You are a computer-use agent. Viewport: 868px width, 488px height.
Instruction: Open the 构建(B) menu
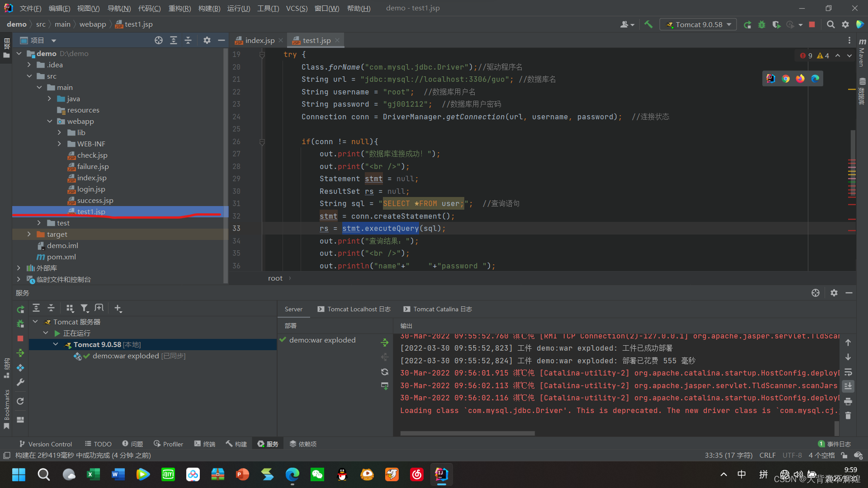click(209, 8)
